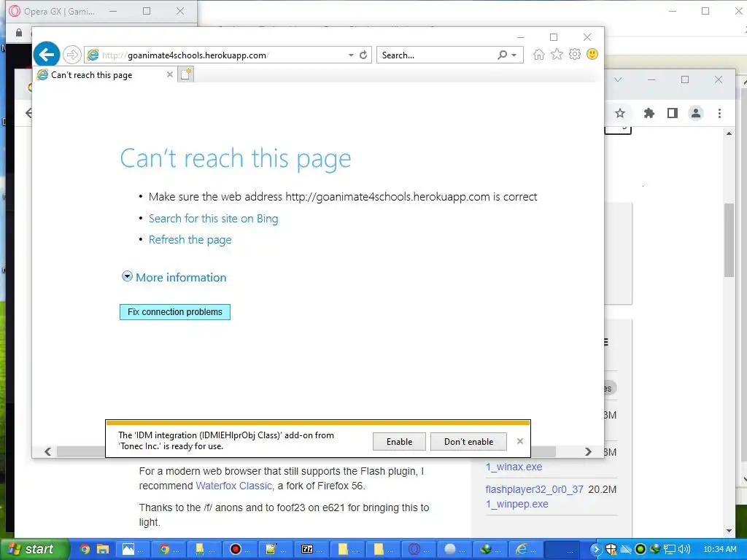This screenshot has width=747, height=560.
Task: Click the Internet Explorer forward arrow
Action: [x=72, y=55]
